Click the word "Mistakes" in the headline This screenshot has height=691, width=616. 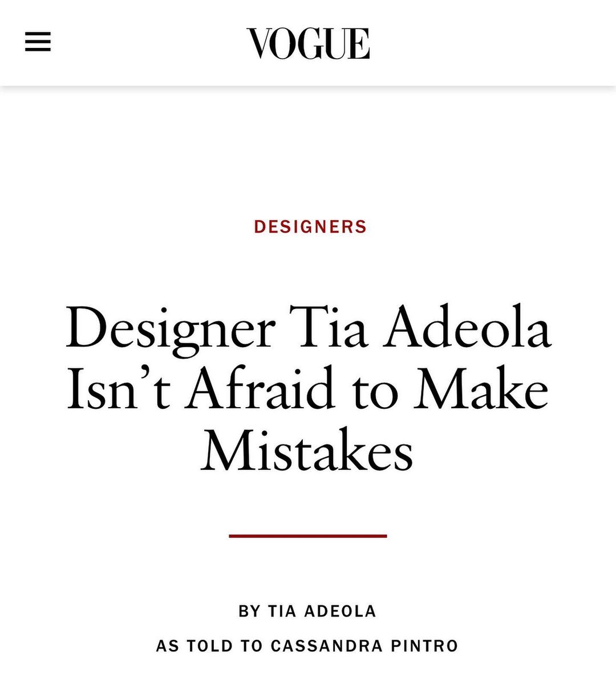307,451
